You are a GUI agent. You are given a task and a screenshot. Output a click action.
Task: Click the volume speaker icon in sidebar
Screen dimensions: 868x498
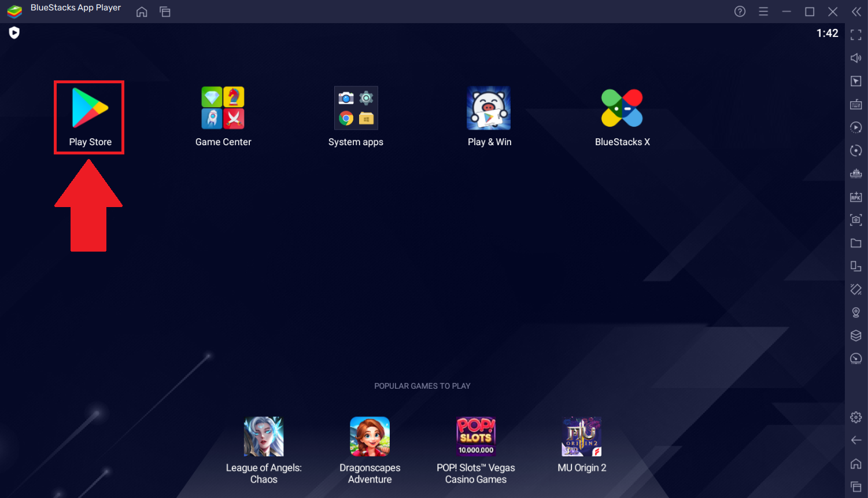(856, 58)
